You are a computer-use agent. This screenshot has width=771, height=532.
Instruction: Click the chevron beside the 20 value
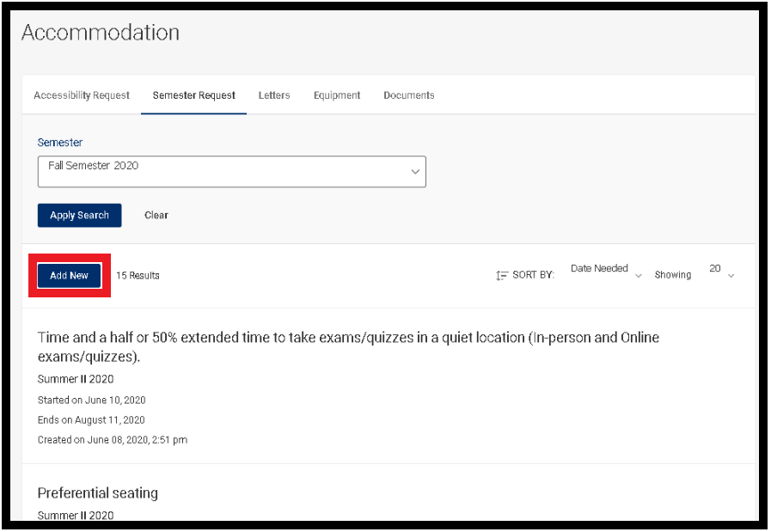point(731,276)
